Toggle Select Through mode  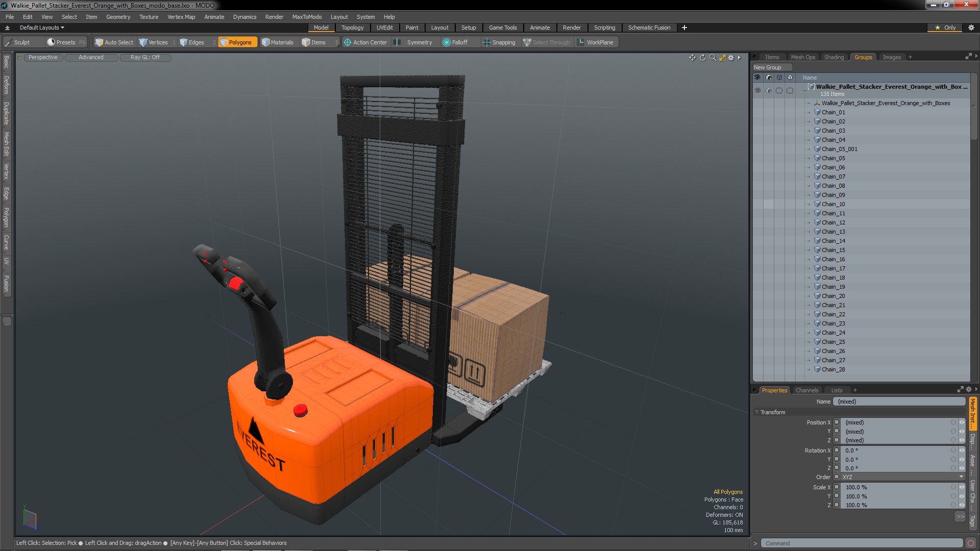coord(546,42)
